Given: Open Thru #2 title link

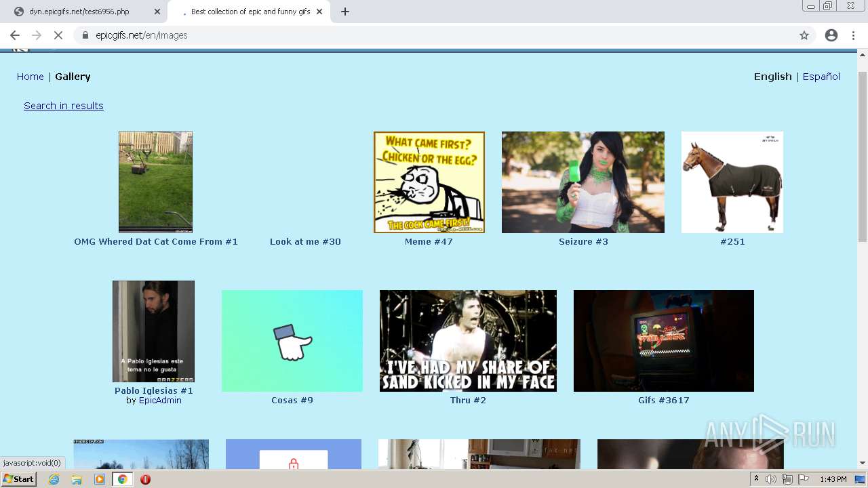Looking at the screenshot, I should pos(468,401).
